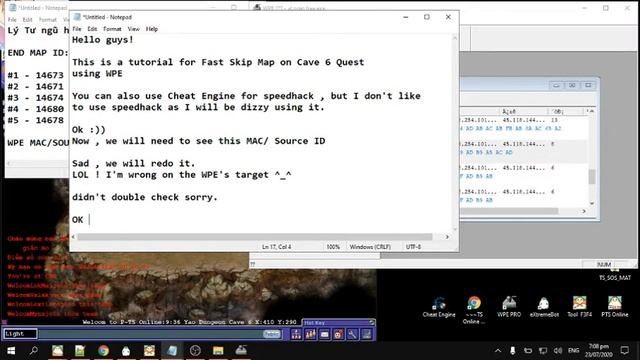This screenshot has height=360, width=640.
Task: Click the WPE packet list vertical scrollbar thumb
Action: [592, 177]
